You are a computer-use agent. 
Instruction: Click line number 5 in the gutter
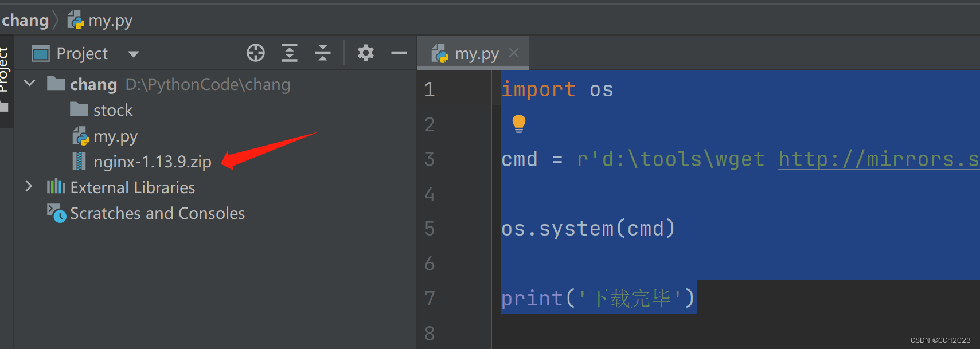[430, 229]
